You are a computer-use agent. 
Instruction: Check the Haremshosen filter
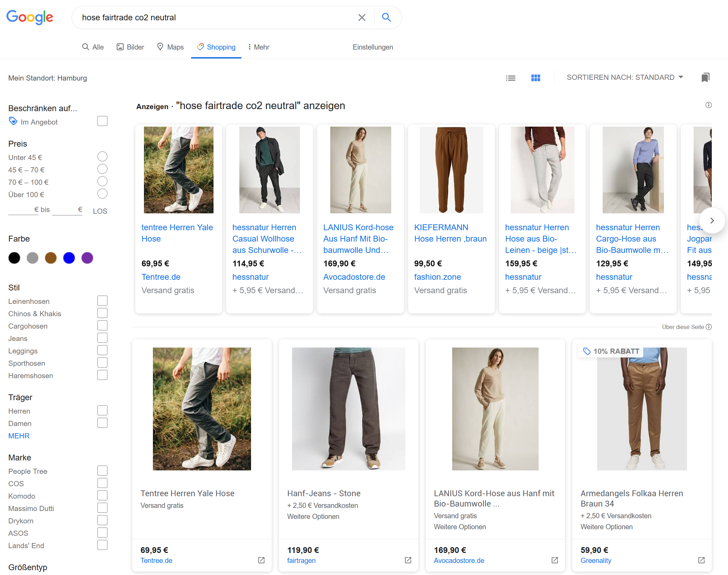coord(102,375)
